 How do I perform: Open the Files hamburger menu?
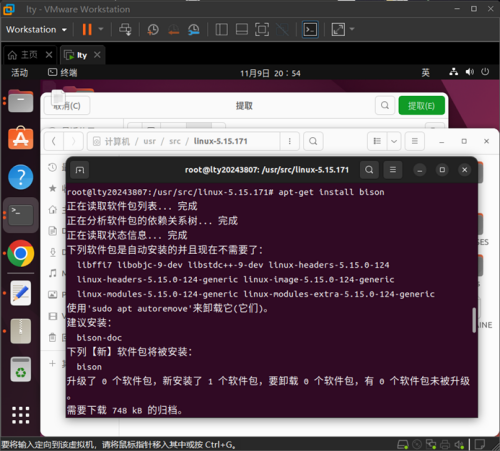[414, 141]
